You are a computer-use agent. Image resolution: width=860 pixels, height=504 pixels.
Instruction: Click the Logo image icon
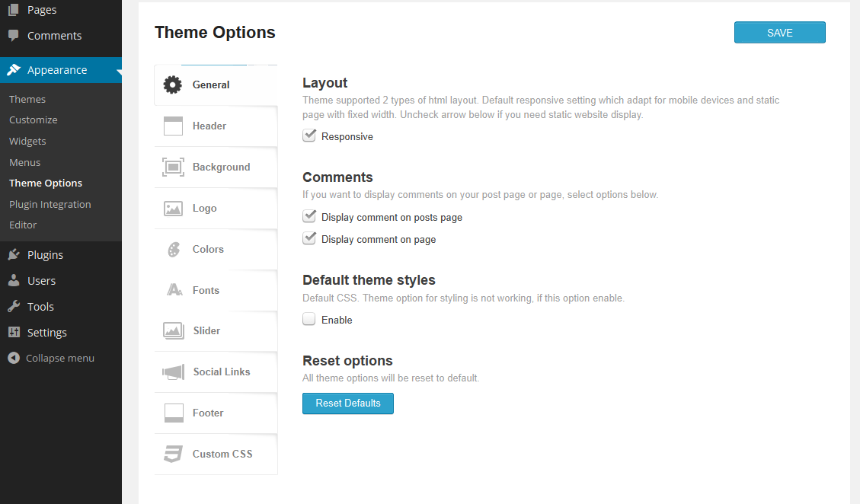point(173,209)
